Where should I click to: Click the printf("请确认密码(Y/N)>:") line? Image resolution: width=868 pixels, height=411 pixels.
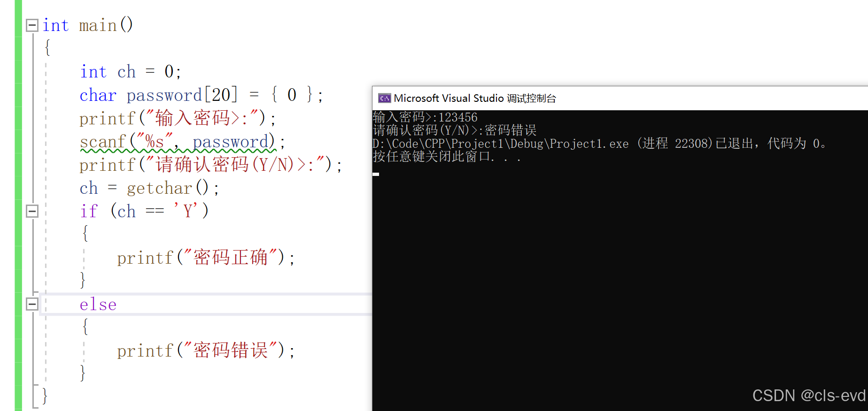coord(211,165)
